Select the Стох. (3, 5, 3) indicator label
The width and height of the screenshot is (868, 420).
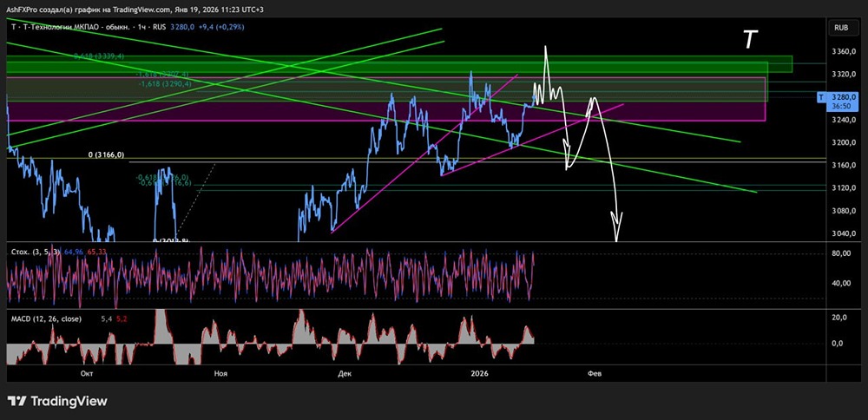pyautogui.click(x=36, y=252)
